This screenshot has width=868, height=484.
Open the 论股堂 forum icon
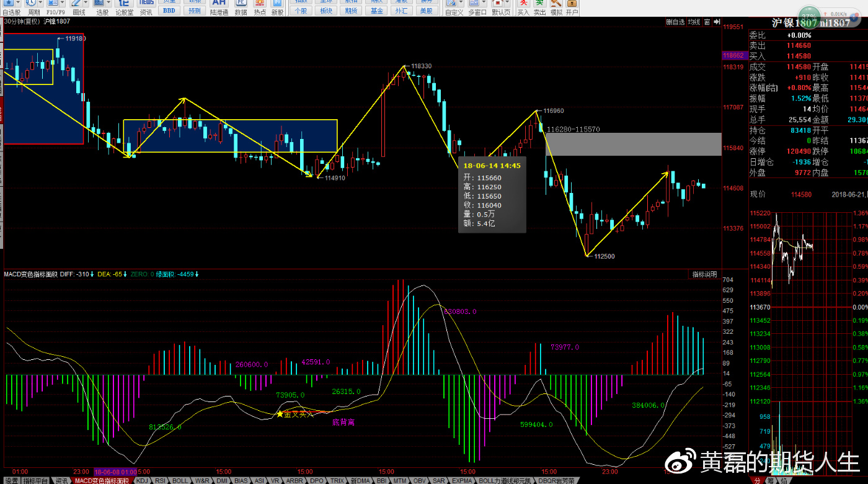click(x=124, y=4)
